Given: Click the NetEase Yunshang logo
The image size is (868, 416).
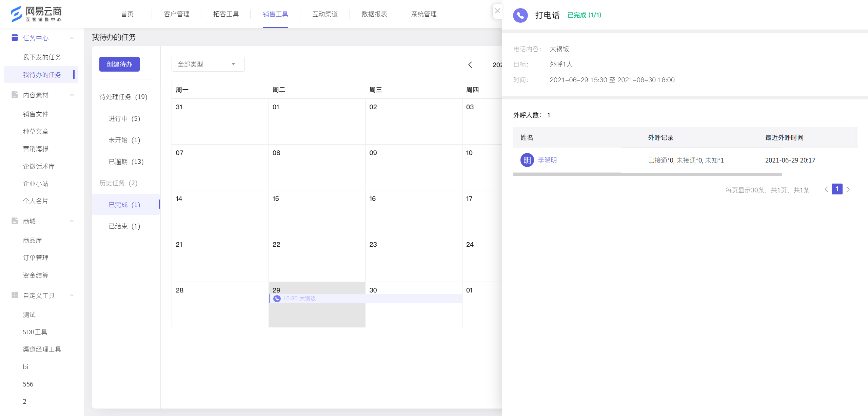Looking at the screenshot, I should 36,14.
